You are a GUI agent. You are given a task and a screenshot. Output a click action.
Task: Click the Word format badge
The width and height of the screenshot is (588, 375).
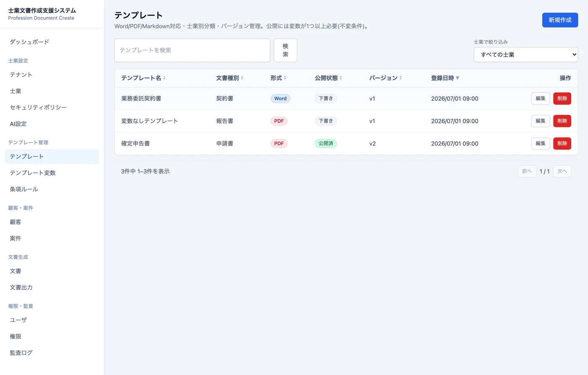click(x=280, y=99)
